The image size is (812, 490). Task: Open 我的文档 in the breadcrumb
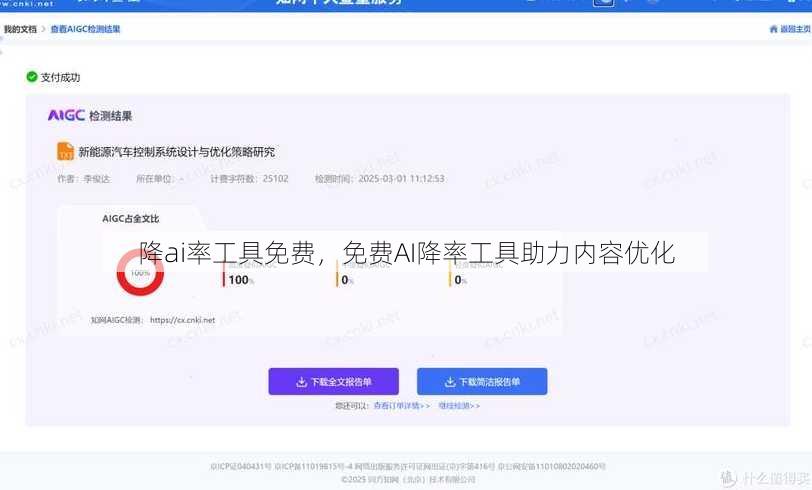(x=20, y=29)
